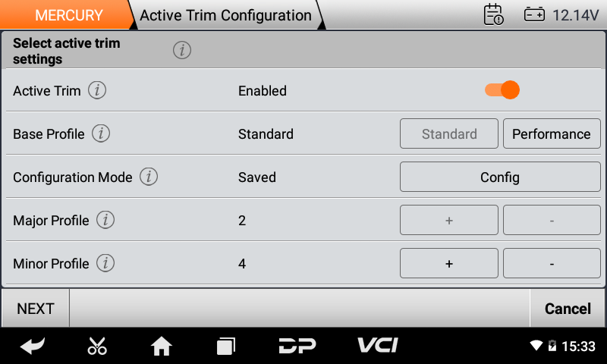The image size is (607, 364).
Task: Tap info icon for Major Profile
Action: (x=105, y=221)
